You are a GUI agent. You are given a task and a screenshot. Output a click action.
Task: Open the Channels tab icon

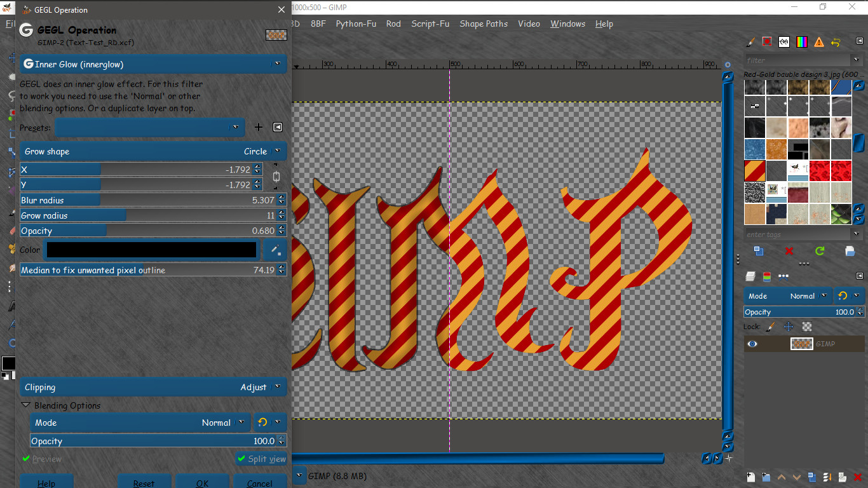coord(767,276)
